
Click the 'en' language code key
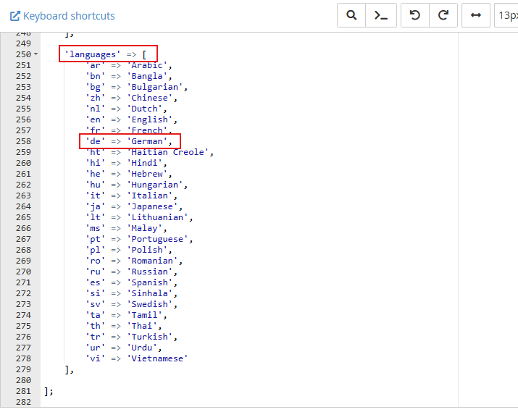pyautogui.click(x=94, y=119)
